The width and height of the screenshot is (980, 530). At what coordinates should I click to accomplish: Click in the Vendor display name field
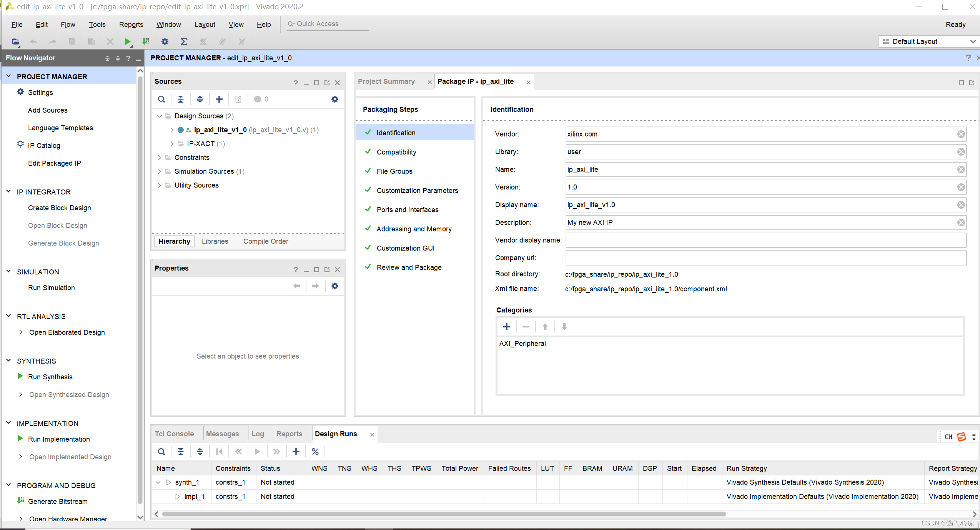pyautogui.click(x=765, y=240)
